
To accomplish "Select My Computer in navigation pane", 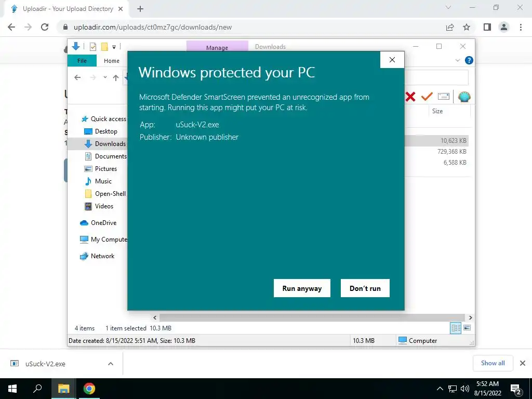I will click(103, 240).
